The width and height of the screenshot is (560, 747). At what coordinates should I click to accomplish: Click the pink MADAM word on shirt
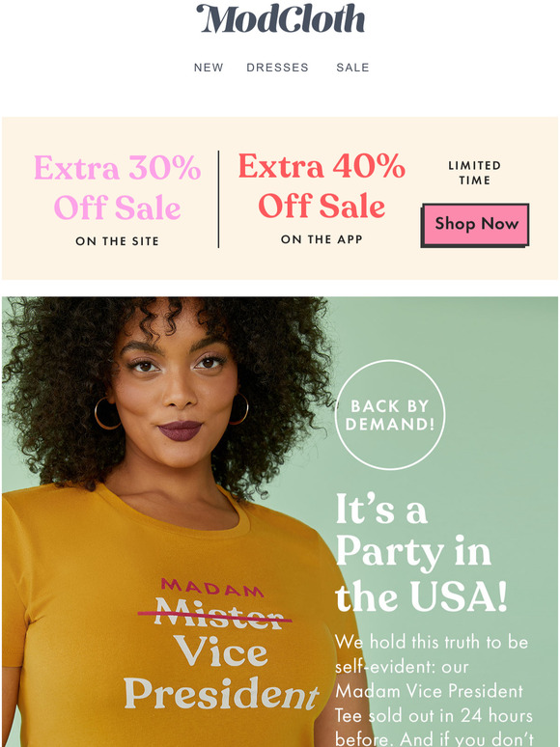pos(212,588)
